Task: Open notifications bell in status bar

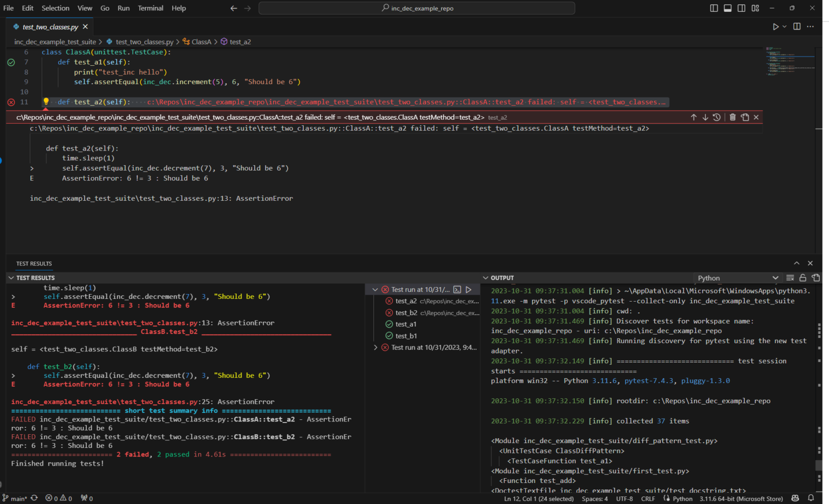Action: (811, 498)
